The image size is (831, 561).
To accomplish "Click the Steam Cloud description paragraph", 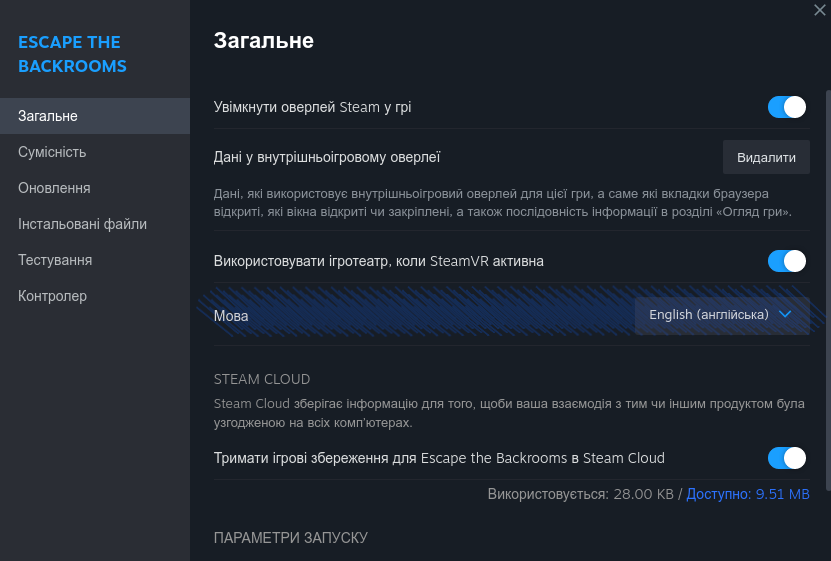I will click(509, 413).
